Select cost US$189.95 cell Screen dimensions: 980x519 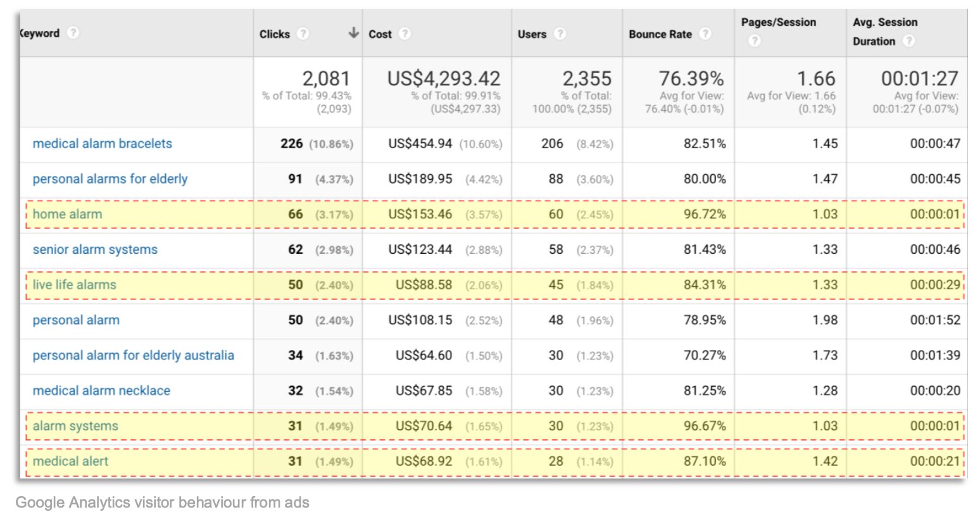(x=420, y=179)
